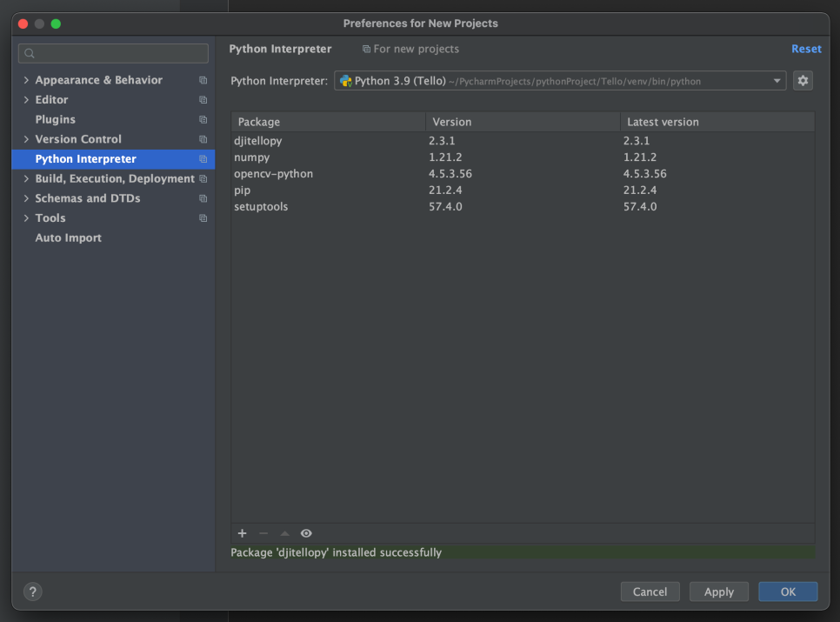840x622 pixels.
Task: Sort by the Package column header
Action: 329,122
